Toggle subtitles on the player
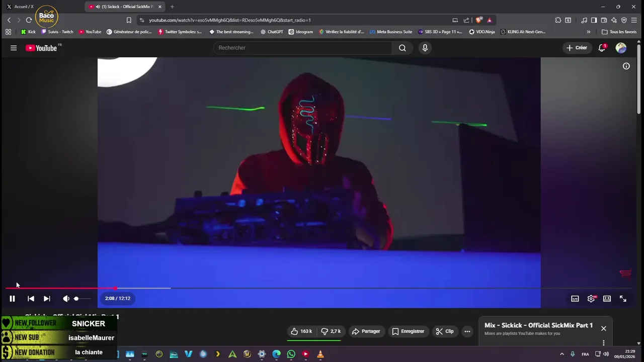 pos(575,299)
